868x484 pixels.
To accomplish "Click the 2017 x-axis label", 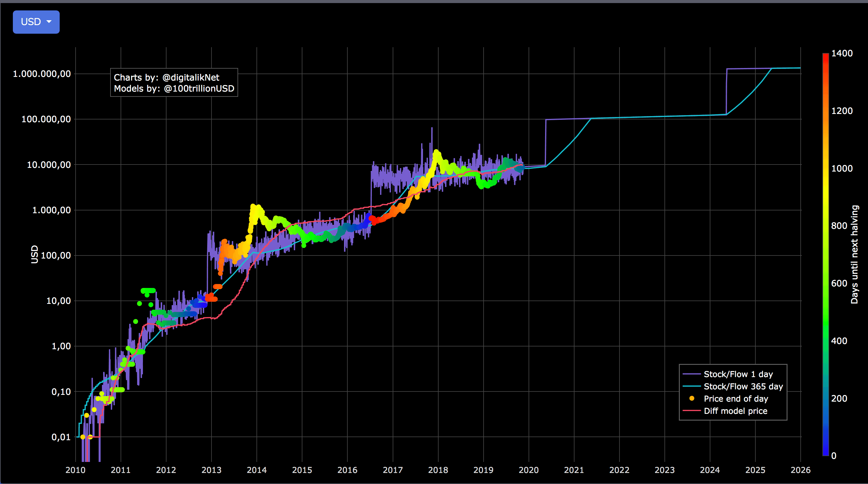I will (x=393, y=470).
